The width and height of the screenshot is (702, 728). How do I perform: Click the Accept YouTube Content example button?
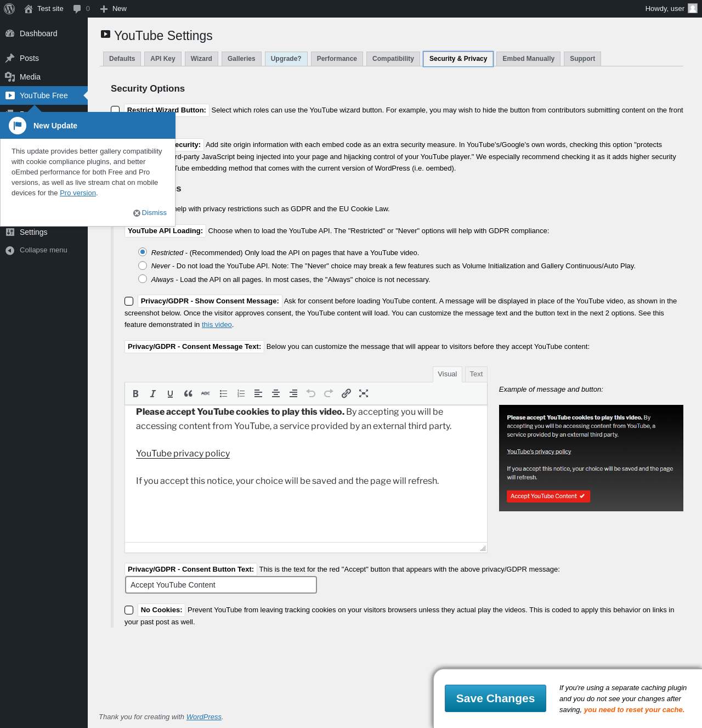548,496
